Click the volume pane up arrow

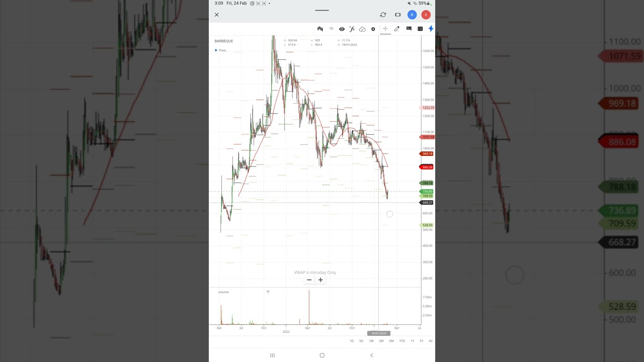tap(268, 292)
